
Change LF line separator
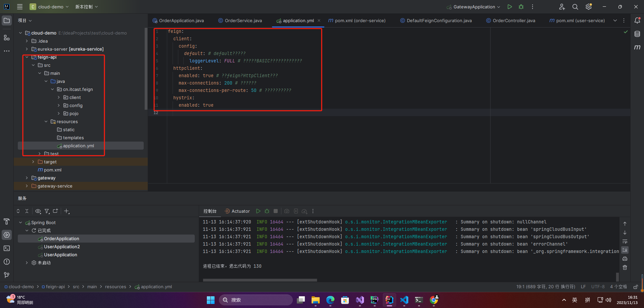pos(583,287)
